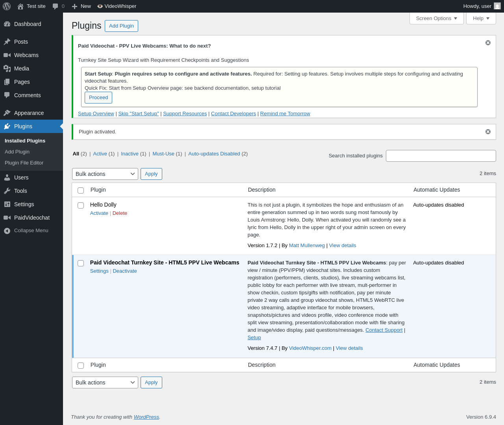Tick the Hello Dolly plugin checkbox
Viewport: 504px width, 425px height.
(x=81, y=205)
